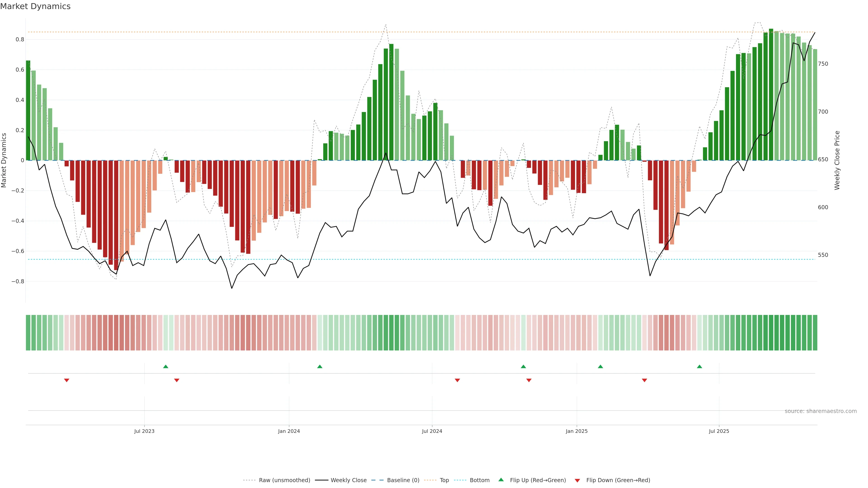Click the Weekly Close Price axis title

[837, 160]
